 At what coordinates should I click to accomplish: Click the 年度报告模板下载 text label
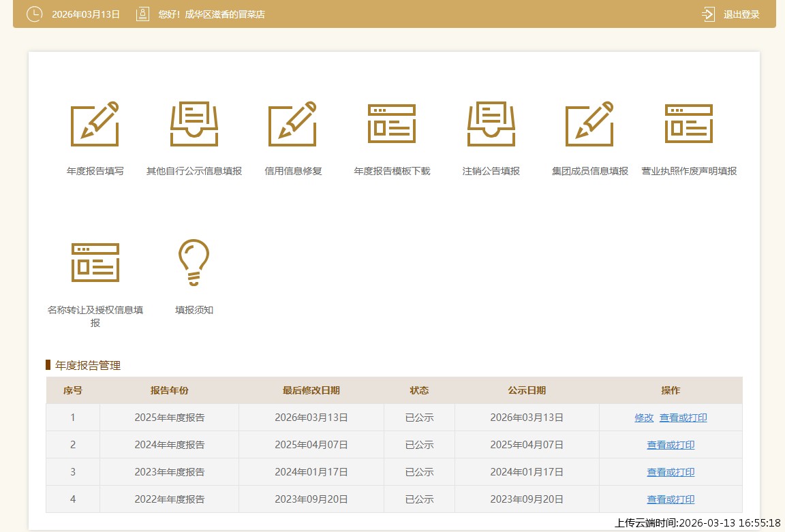[392, 171]
